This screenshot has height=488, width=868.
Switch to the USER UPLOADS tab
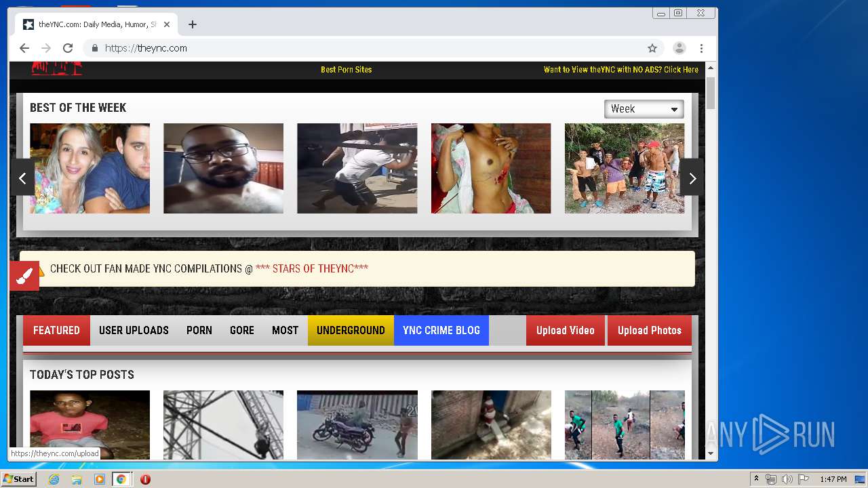134,331
